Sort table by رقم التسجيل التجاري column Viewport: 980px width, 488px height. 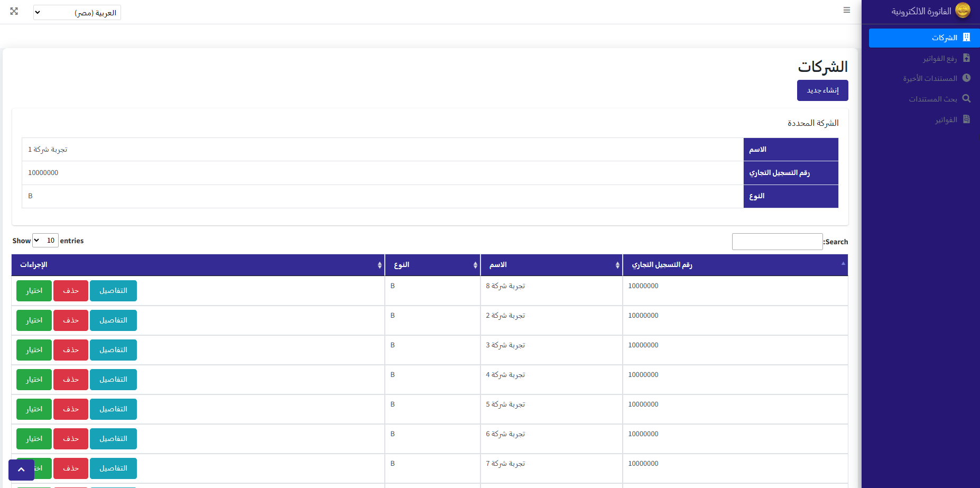click(x=735, y=265)
